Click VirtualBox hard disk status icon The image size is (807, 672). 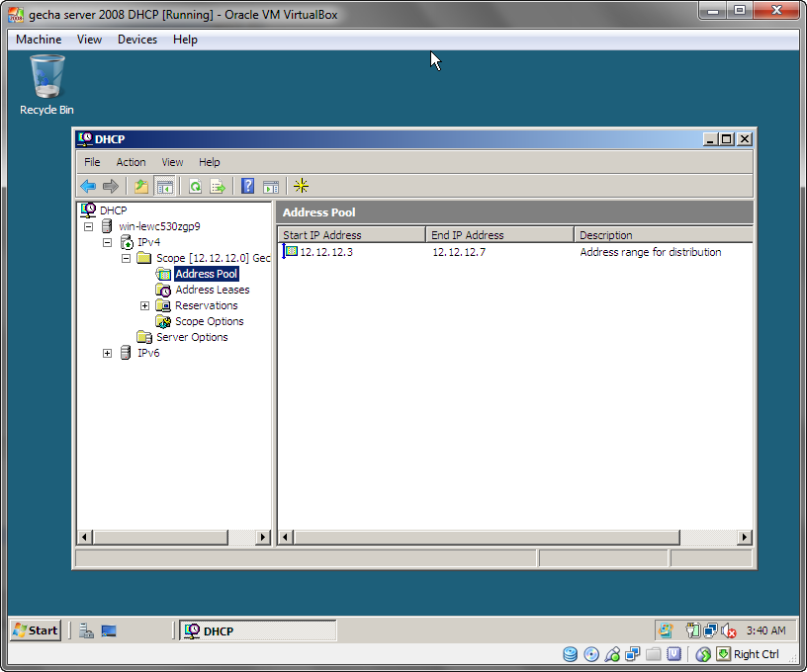pos(571,654)
